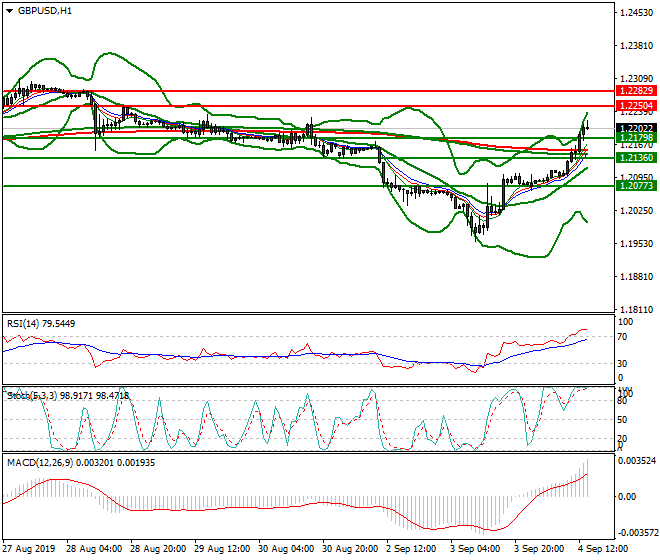The image size is (660, 560).
Task: Click the RSI scale value 70
Action: pyautogui.click(x=622, y=337)
